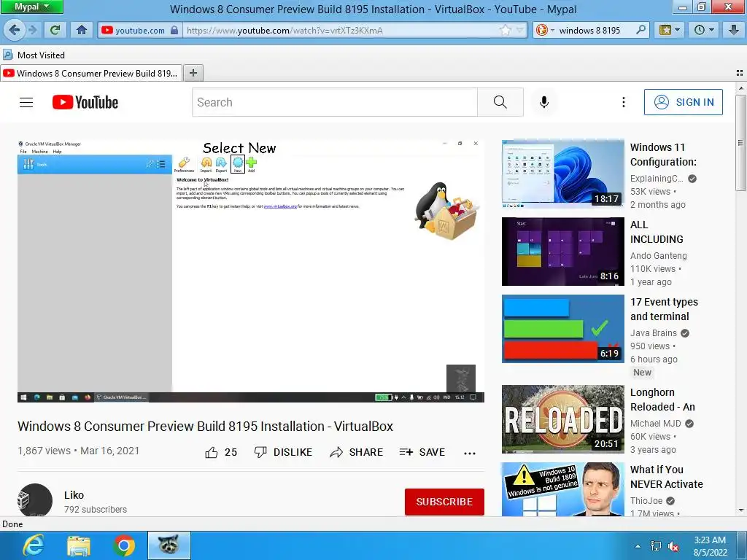Click the page vertical scrollbar thumb
Screen dimensions: 747x560
click(740, 143)
